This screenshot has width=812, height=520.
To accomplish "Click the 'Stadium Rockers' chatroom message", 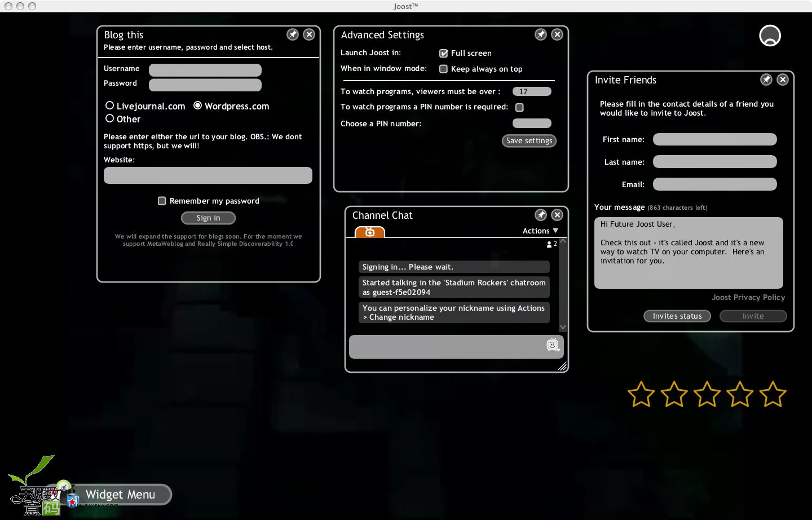I will [x=454, y=287].
